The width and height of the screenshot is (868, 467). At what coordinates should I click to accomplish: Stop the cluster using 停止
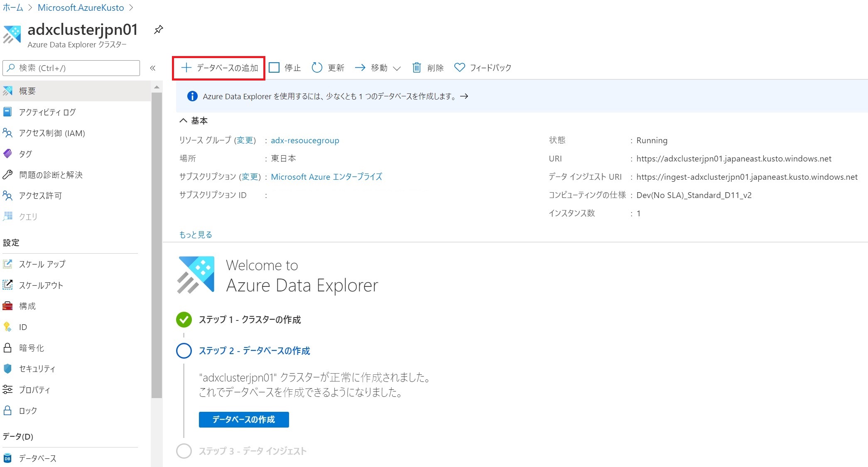pos(285,68)
